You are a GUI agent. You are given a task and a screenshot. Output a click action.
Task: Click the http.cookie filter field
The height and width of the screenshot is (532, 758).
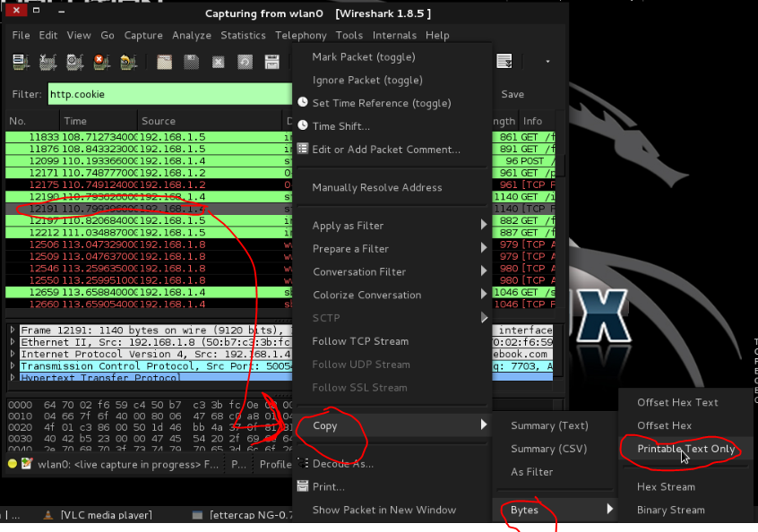coord(169,94)
